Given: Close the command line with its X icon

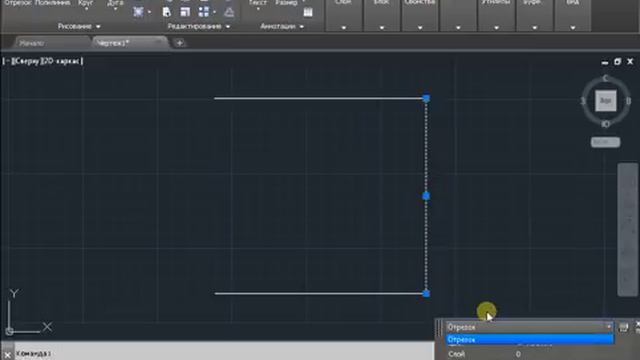Looking at the screenshot, I should tap(7, 355).
